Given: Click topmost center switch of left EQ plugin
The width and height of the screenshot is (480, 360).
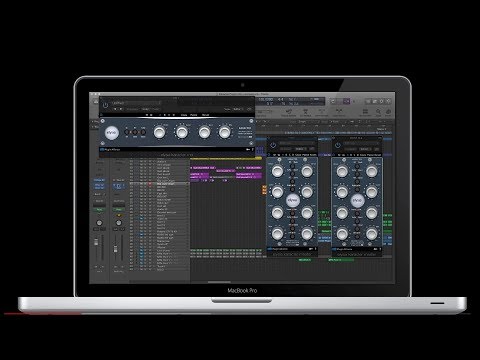Looking at the screenshot, I should [292, 165].
